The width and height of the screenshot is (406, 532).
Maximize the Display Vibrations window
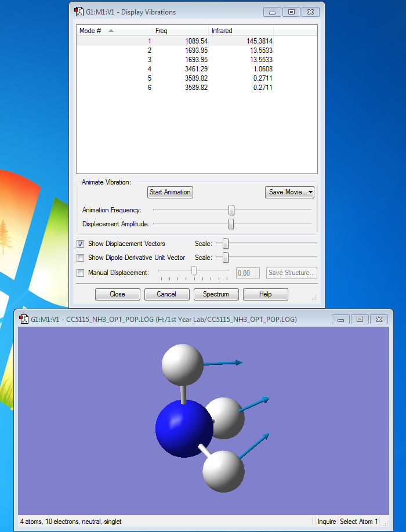(x=291, y=12)
